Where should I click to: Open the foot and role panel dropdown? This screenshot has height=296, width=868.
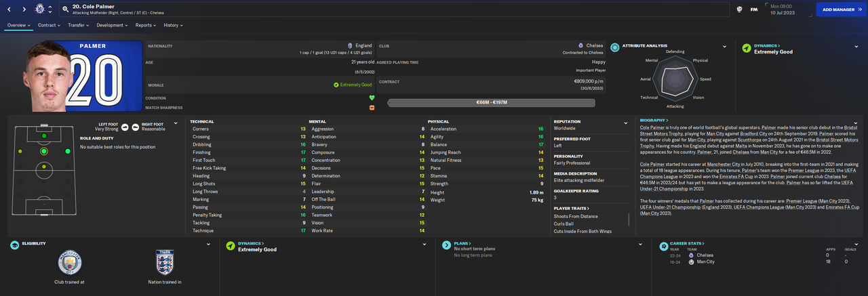(x=176, y=123)
